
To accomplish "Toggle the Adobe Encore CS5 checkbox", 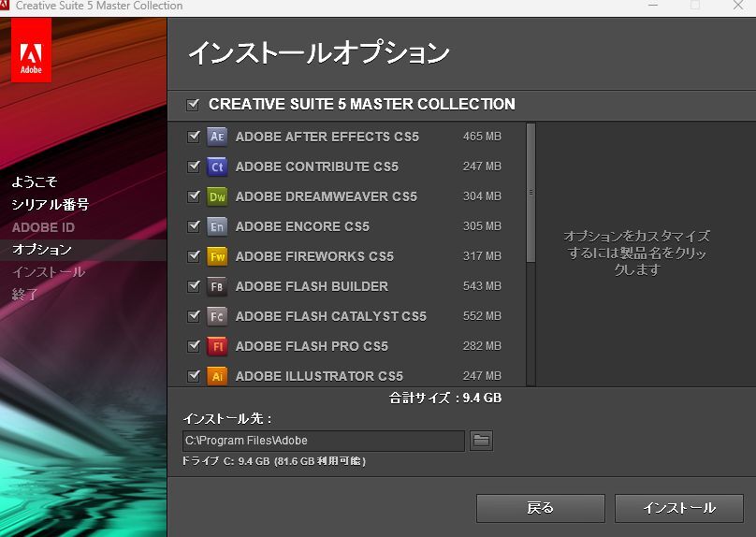I will pos(194,226).
